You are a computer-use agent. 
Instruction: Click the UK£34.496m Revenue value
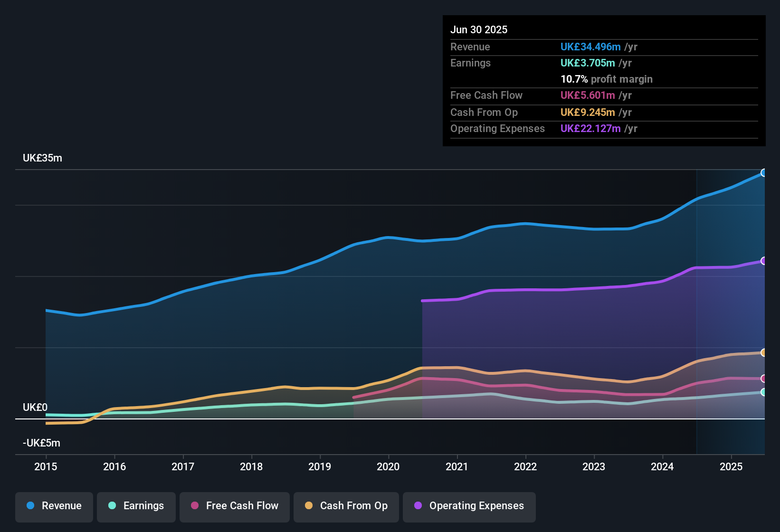point(590,47)
